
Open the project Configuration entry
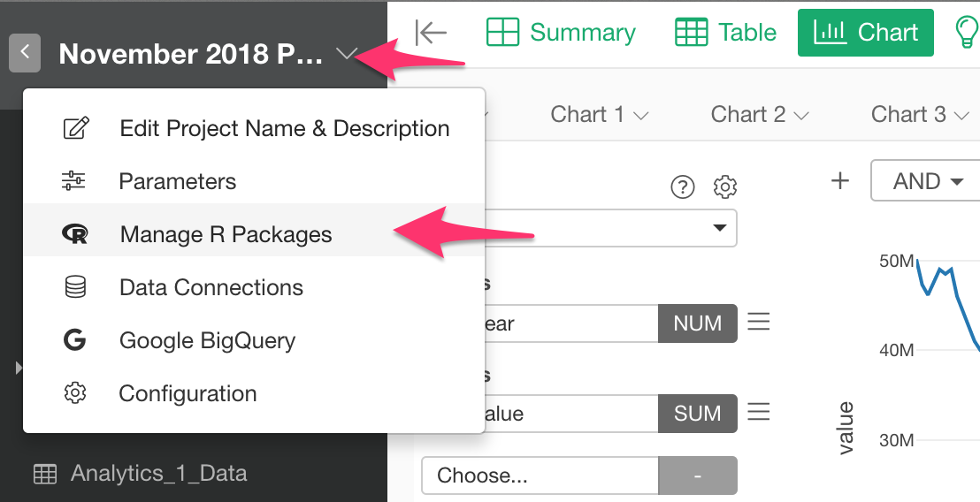click(x=188, y=393)
